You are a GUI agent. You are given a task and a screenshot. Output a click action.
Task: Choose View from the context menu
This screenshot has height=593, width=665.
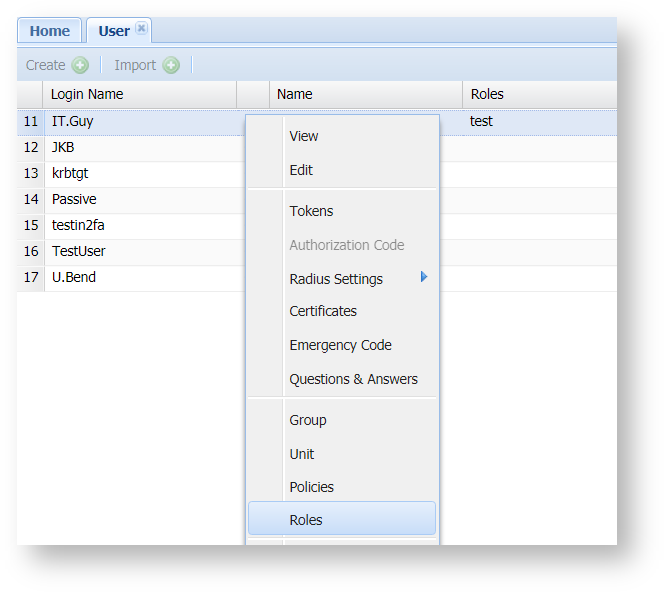pos(304,136)
